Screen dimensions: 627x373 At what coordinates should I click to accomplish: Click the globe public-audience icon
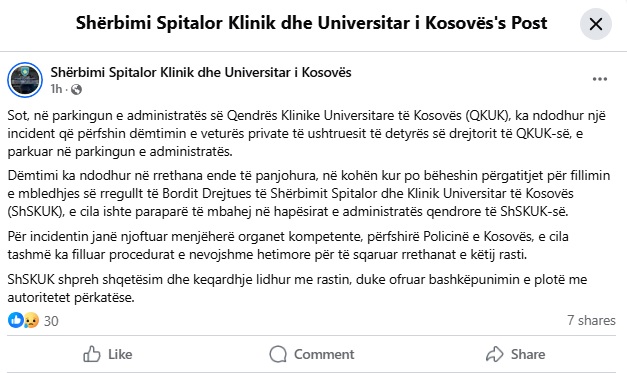[76, 89]
